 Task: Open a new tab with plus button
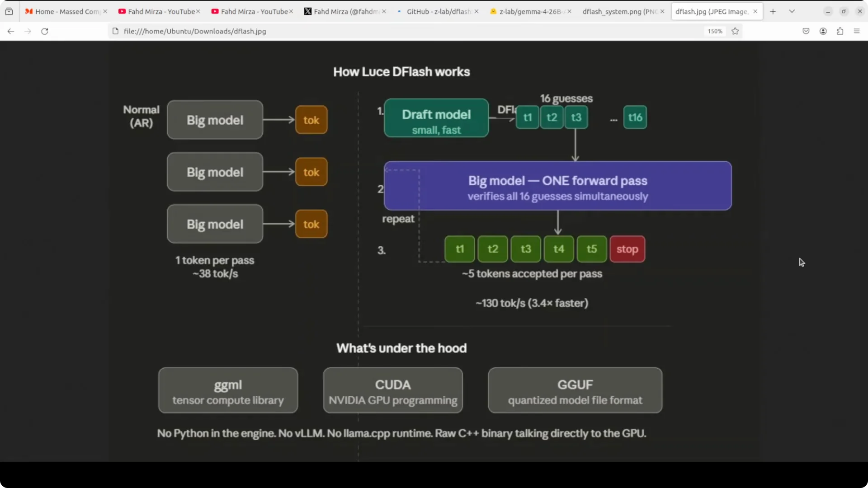point(773,11)
